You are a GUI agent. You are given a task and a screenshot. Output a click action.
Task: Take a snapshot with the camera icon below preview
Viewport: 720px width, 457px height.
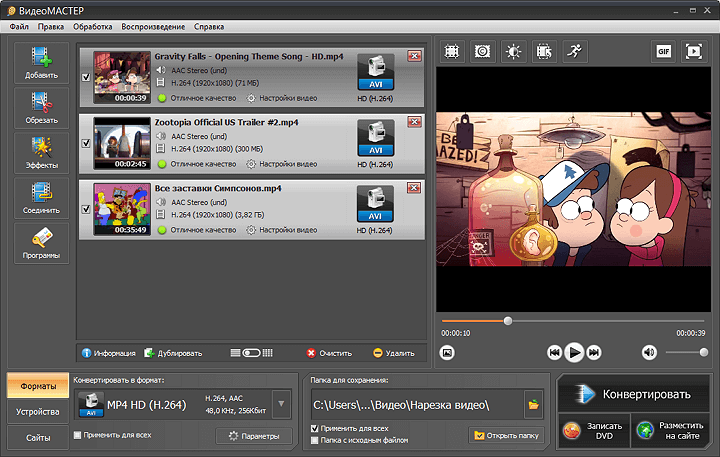pyautogui.click(x=448, y=352)
